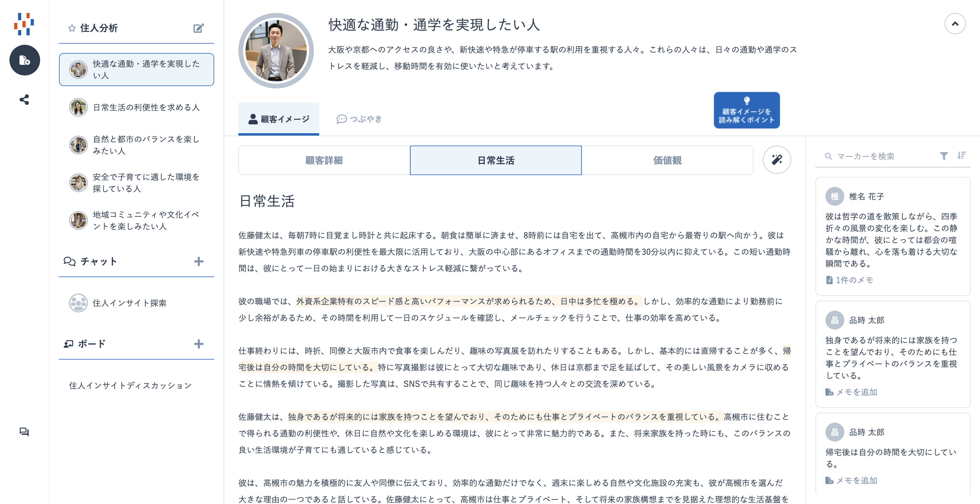Viewport: 980px width, 504px height.
Task: Open the 住人インサイト探索 chat
Action: coord(137,303)
